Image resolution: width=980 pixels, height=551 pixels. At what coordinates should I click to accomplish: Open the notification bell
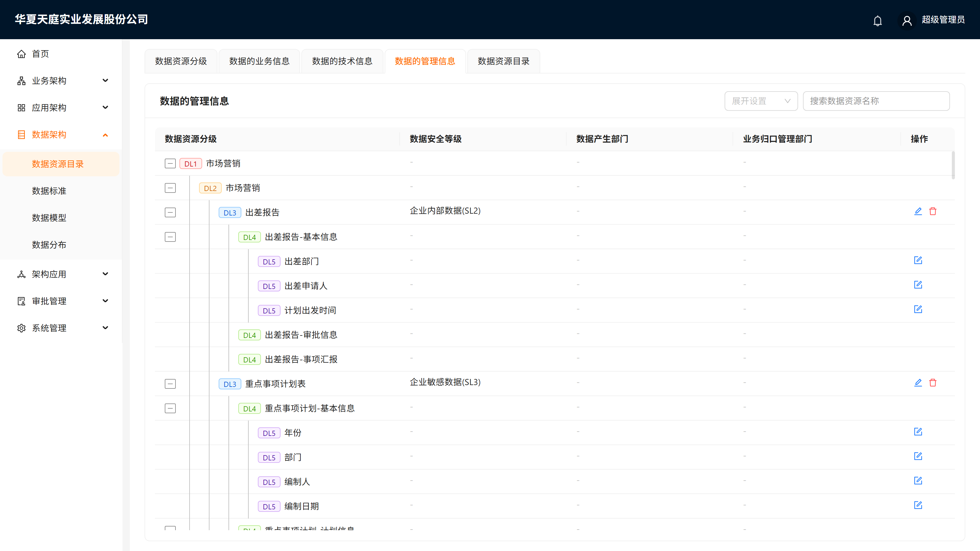[877, 21]
